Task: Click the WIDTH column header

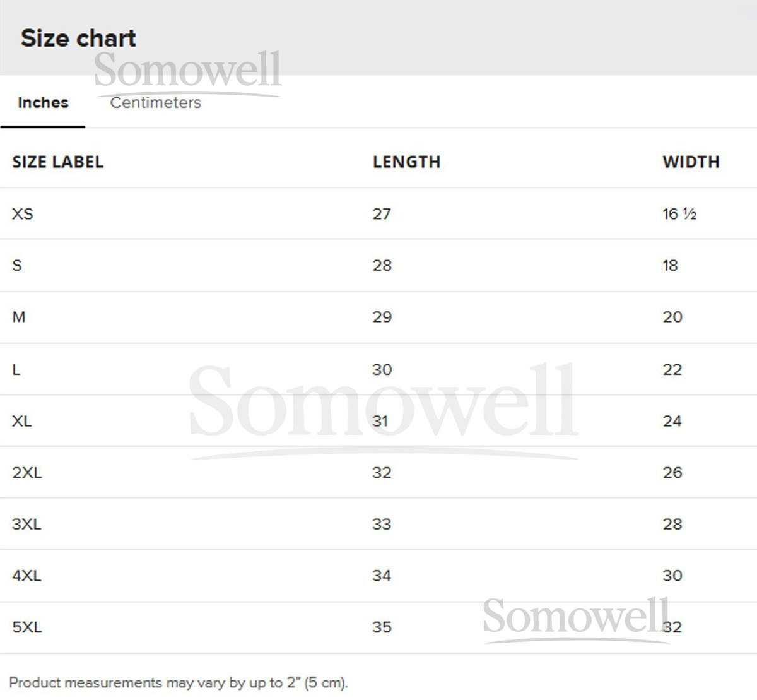Action: pos(691,162)
